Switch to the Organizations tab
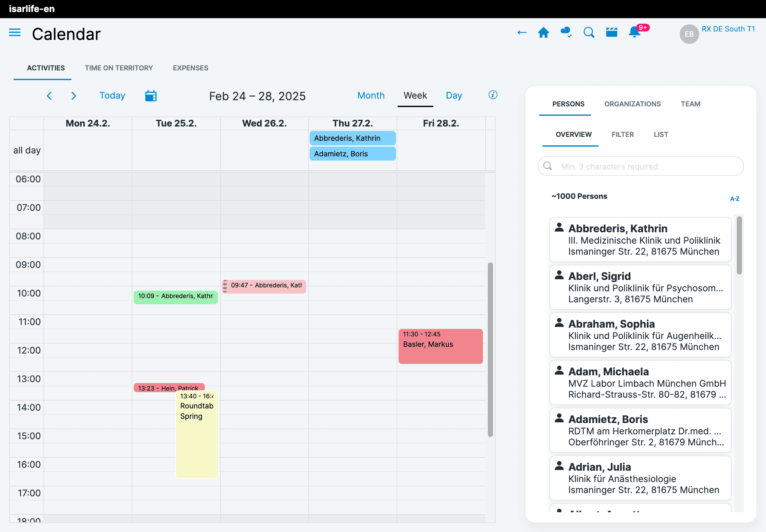766x532 pixels. pyautogui.click(x=632, y=104)
